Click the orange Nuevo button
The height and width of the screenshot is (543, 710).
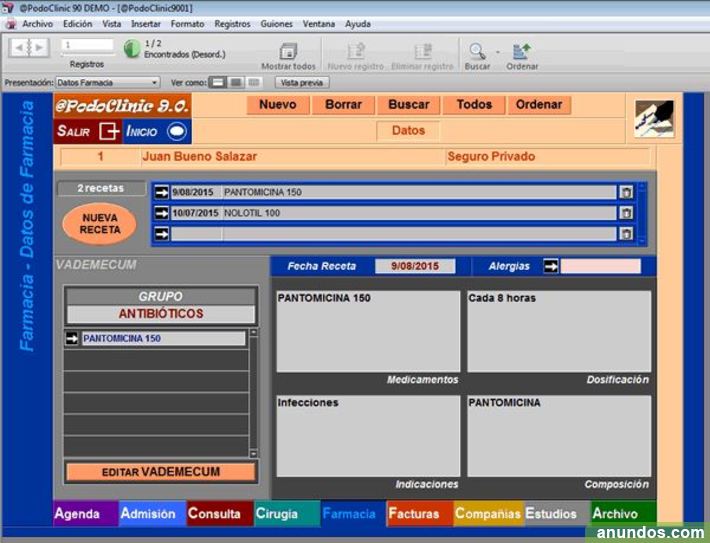pyautogui.click(x=278, y=105)
